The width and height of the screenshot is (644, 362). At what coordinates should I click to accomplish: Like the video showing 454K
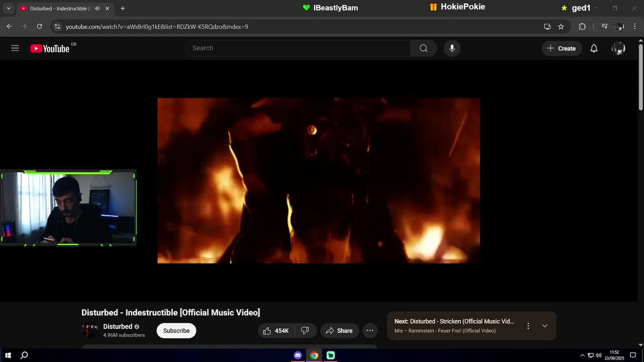click(x=276, y=331)
